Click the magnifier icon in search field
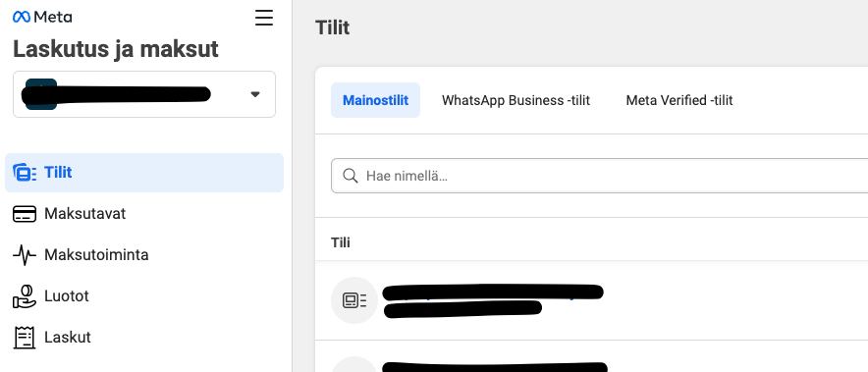The height and width of the screenshot is (372, 868). (x=351, y=176)
